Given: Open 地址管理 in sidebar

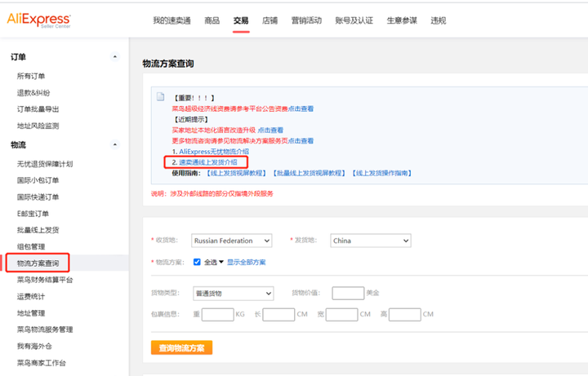Looking at the screenshot, I should pyautogui.click(x=31, y=313).
